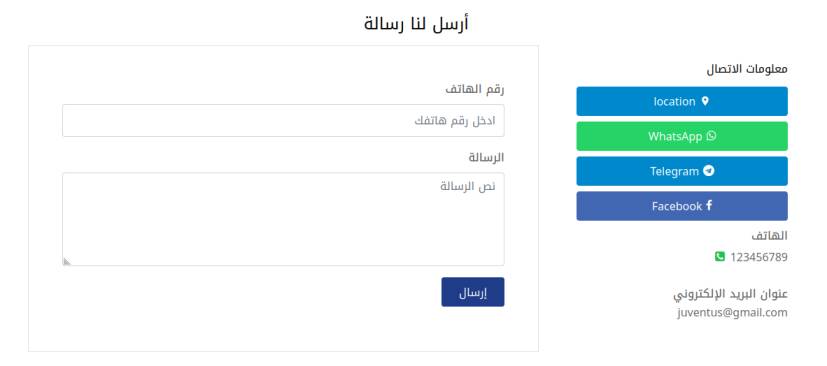The image size is (827, 366).
Task: Click the email juventus@gmail.com
Action: pyautogui.click(x=732, y=313)
